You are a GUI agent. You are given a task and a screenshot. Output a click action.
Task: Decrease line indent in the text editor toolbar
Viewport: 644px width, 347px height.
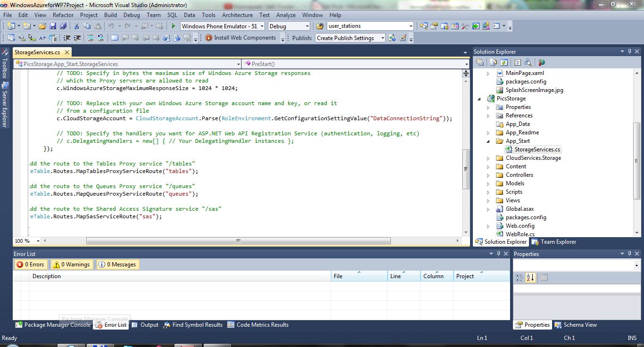[67, 38]
